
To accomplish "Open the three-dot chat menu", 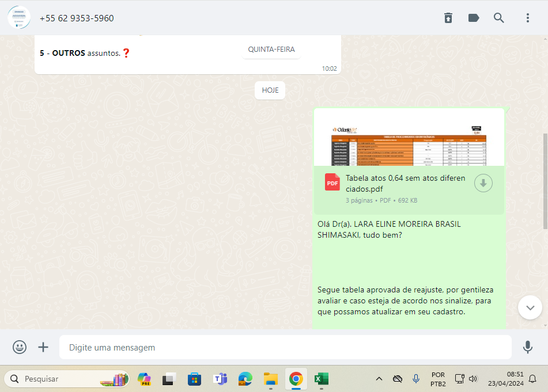I will (x=528, y=18).
